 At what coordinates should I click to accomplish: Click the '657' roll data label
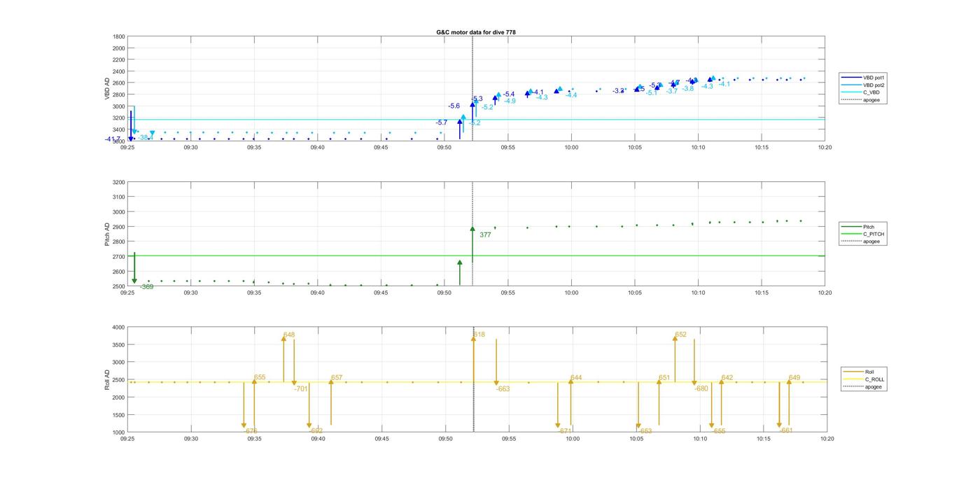click(x=337, y=377)
